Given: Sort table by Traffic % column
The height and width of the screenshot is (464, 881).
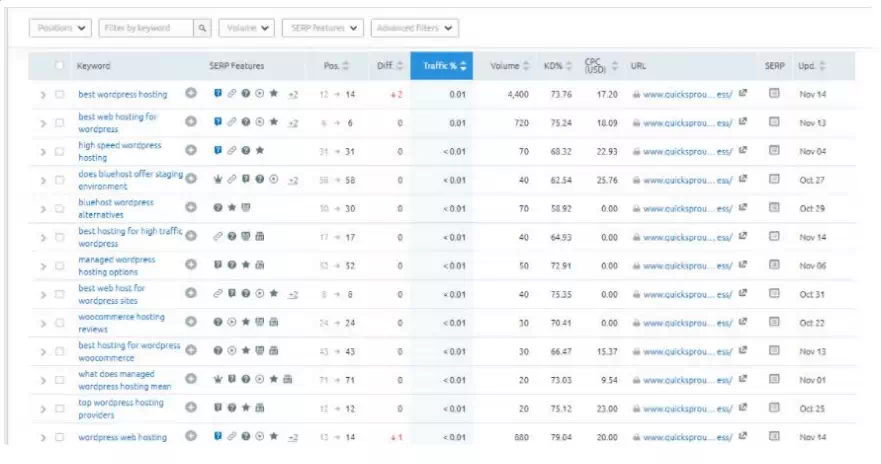Looking at the screenshot, I should pos(441,66).
